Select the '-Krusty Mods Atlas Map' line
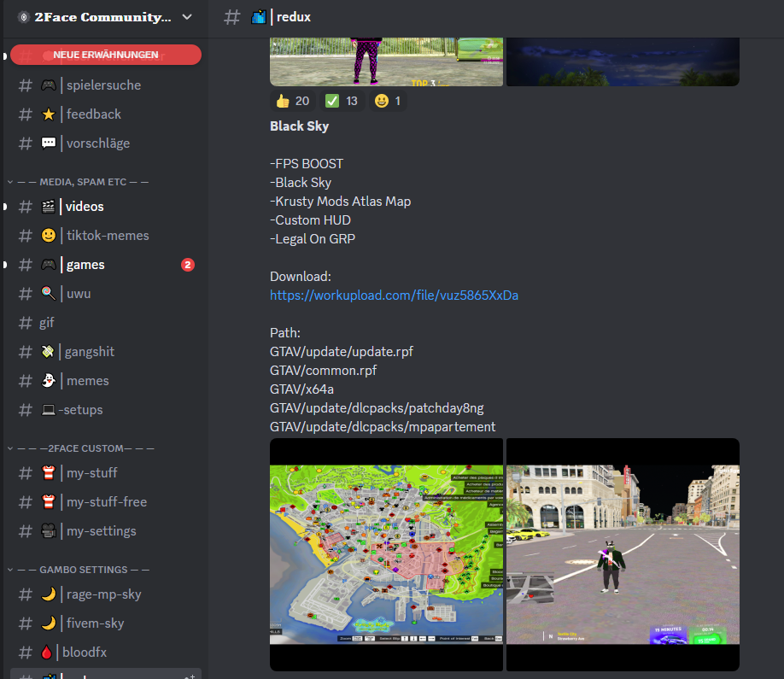 341,201
